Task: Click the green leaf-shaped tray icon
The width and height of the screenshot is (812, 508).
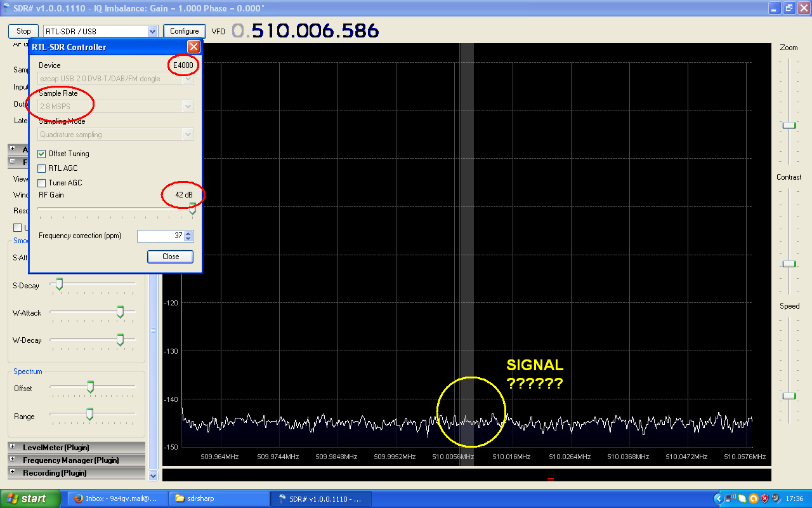Action: [x=742, y=498]
